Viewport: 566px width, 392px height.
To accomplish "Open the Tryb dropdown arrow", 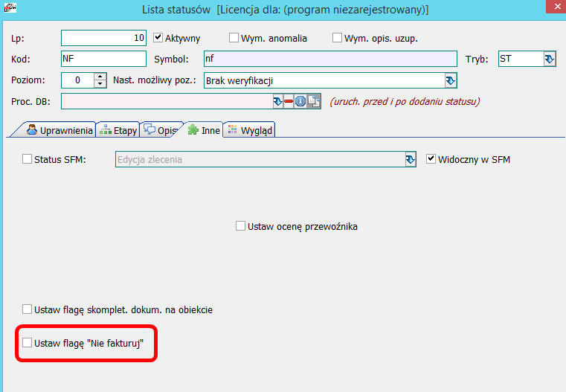I will coord(550,59).
